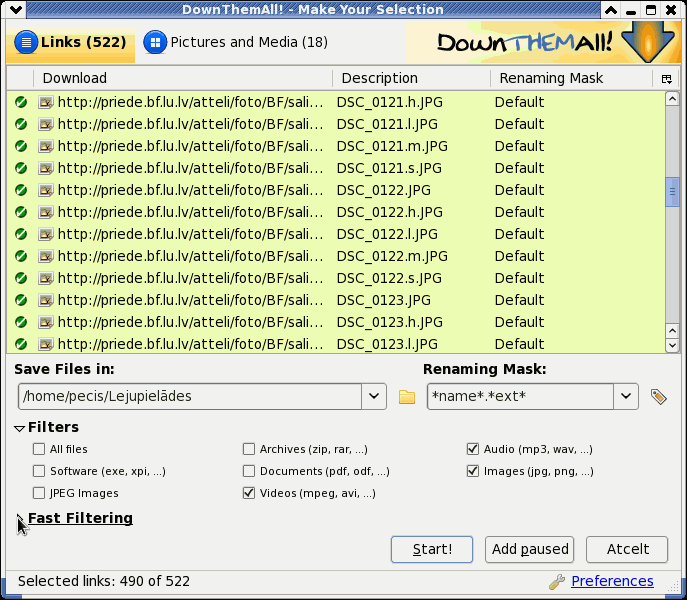Click the wrench icon beside Preferences
Viewport: 687px width, 600px height.
(x=556, y=582)
